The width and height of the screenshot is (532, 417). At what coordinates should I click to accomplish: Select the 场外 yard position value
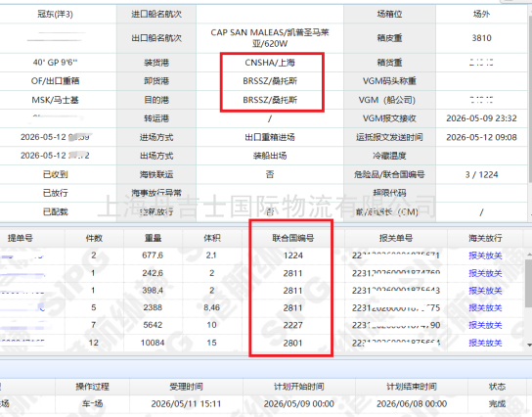(x=481, y=14)
